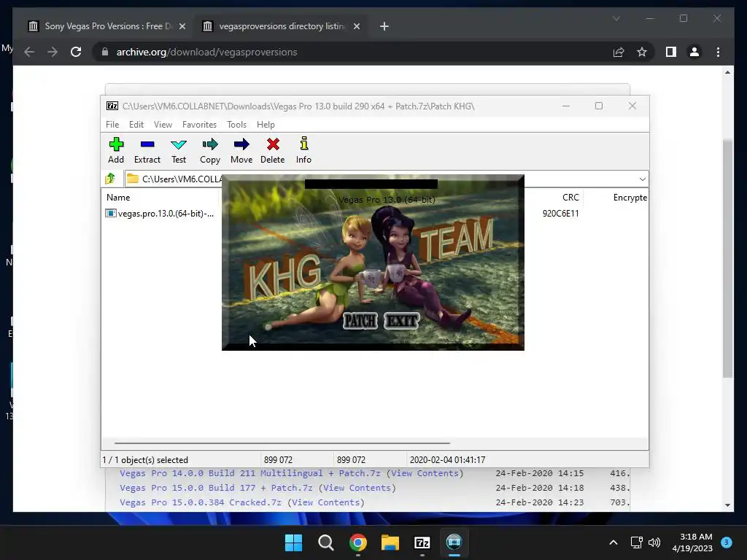View site security lock info
This screenshot has height=560, width=747.
click(105, 52)
